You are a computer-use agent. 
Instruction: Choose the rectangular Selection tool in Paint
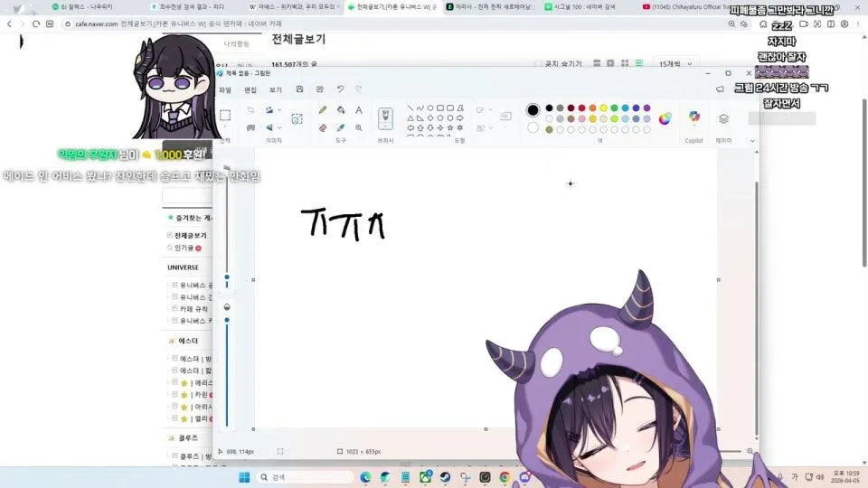(x=225, y=115)
